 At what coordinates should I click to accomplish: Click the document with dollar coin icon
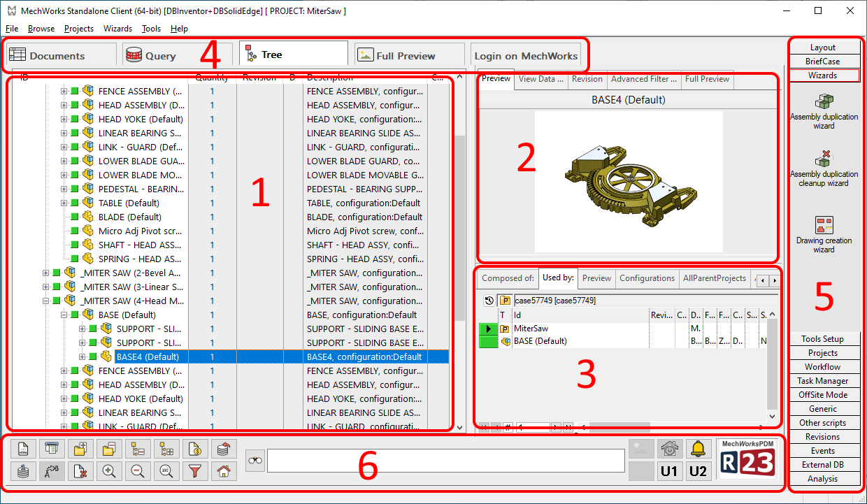tap(196, 449)
